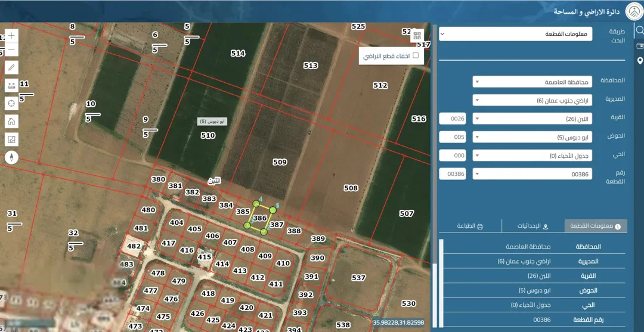The image size is (644, 332).
Task: Switch to 'الإحداثيات' coordinates tab
Action: (x=534, y=226)
